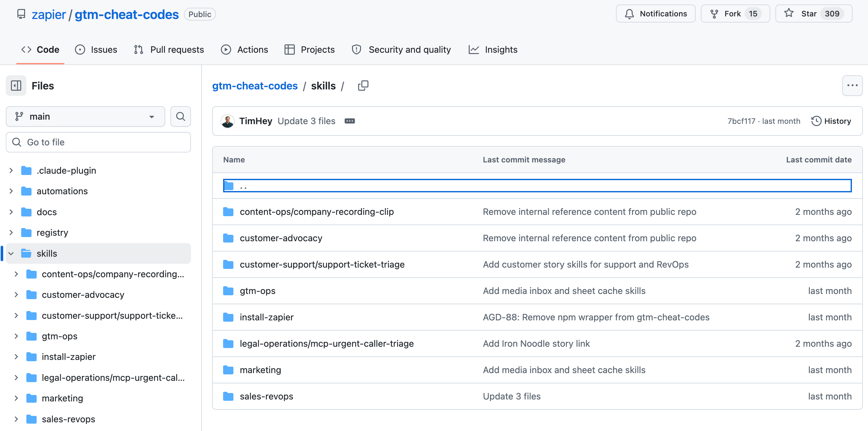Click the registry folder icon in tree
The width and height of the screenshot is (868, 431).
tap(26, 233)
